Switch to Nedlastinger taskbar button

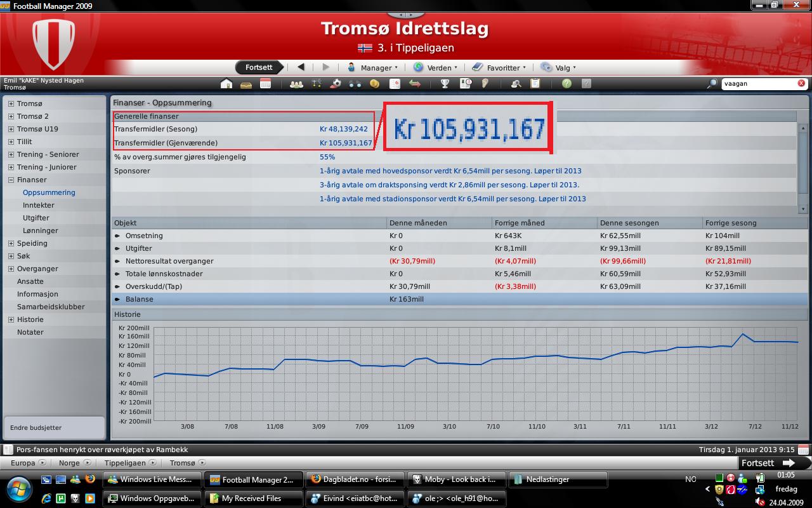coord(557,479)
